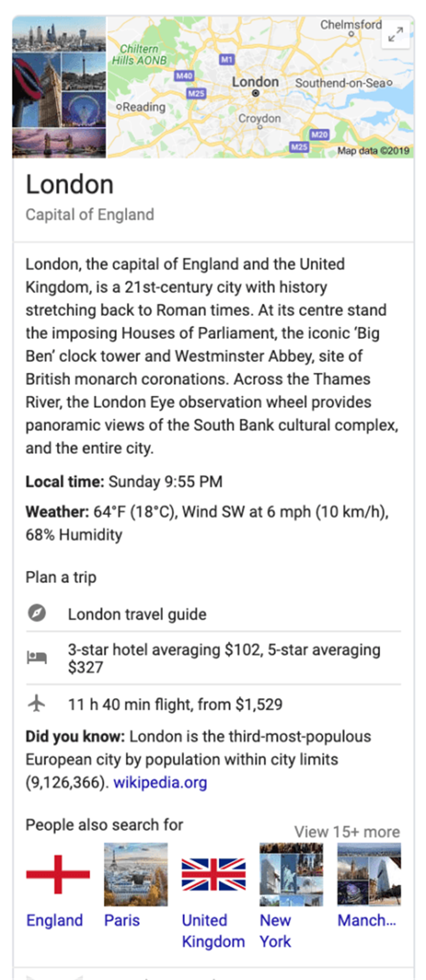This screenshot has height=980, width=426.
Task: Expand the map with the fullscreen arrows icon
Action: coord(396,35)
